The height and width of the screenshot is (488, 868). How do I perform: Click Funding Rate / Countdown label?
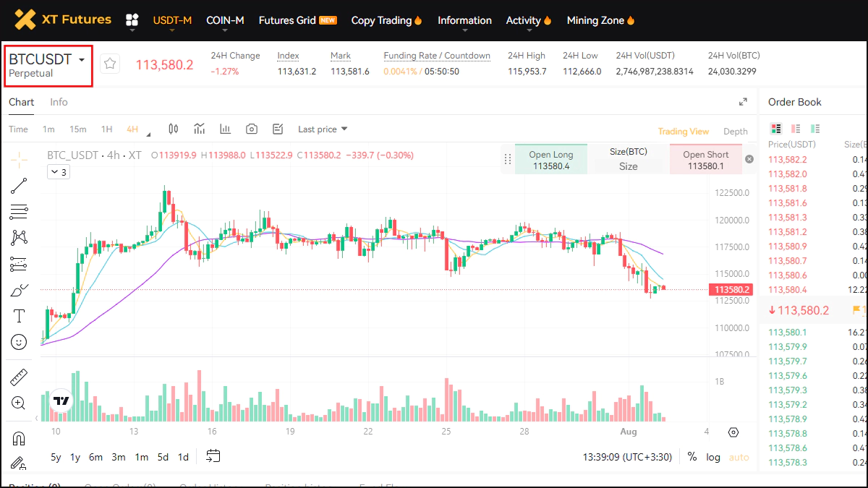click(437, 56)
